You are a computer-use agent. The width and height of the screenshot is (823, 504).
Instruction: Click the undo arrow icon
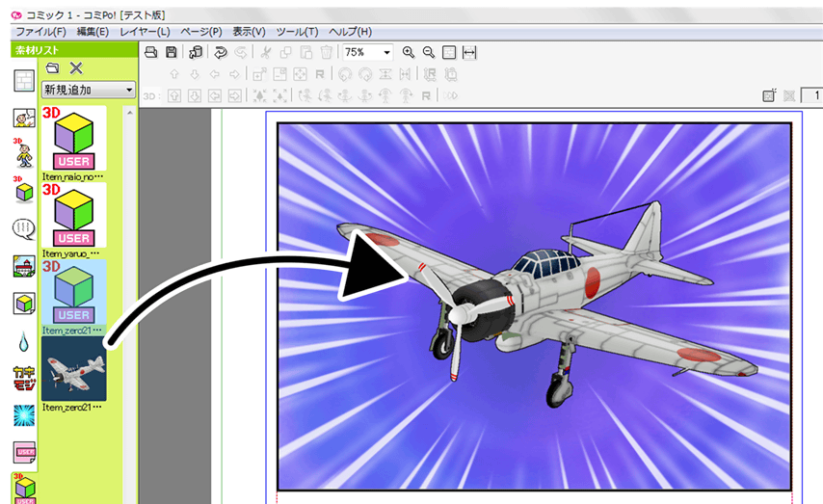(221, 52)
